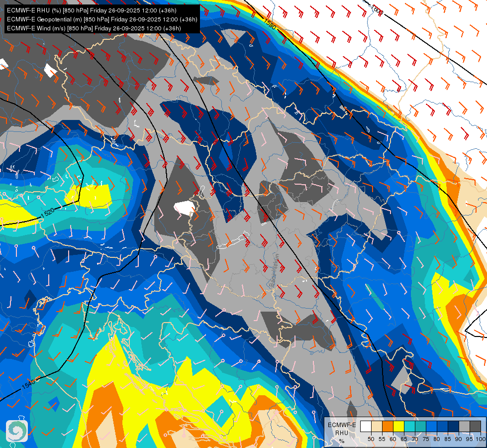The width and height of the screenshot is (487, 448).
Task: Select the teal 70-75% humidity swatch
Action: 420,426
